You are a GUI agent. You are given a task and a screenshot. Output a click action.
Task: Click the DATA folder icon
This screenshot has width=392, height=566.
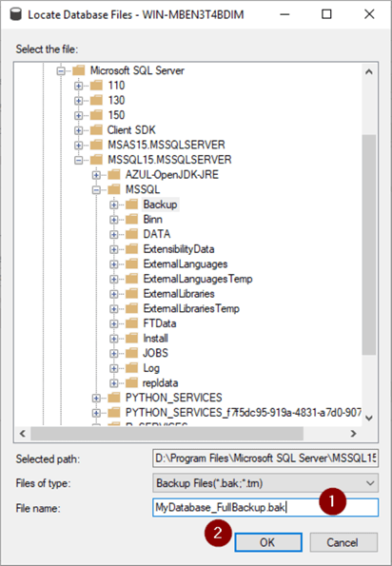point(131,234)
